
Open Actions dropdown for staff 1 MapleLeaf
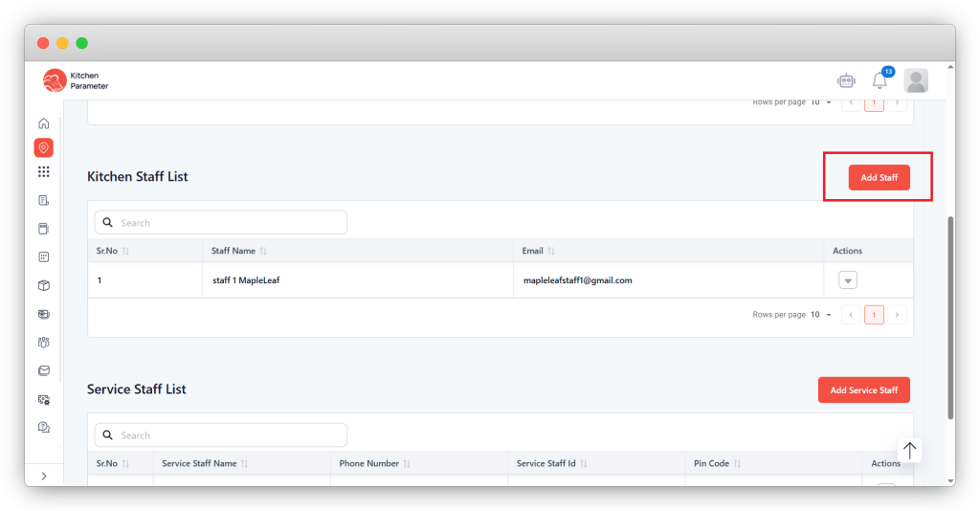[x=847, y=280]
